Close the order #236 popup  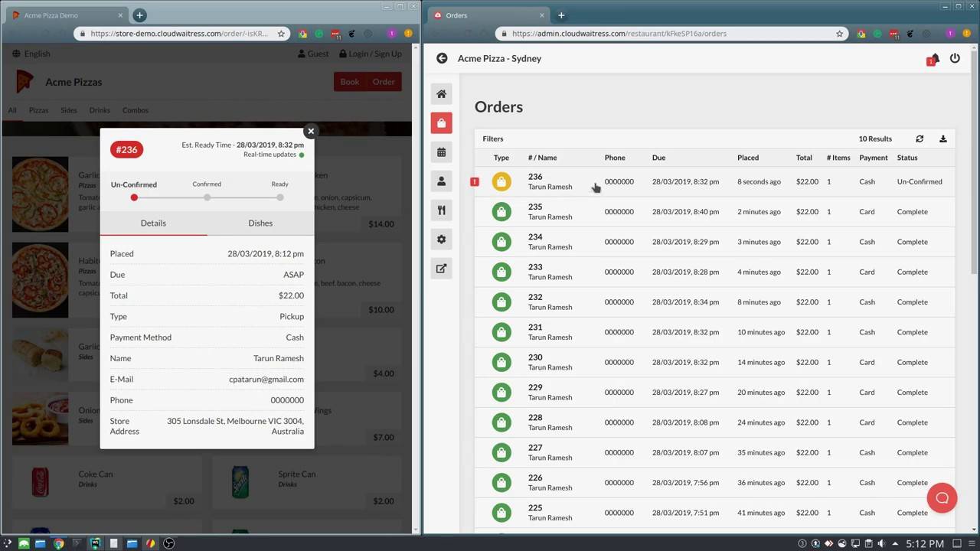click(x=311, y=131)
